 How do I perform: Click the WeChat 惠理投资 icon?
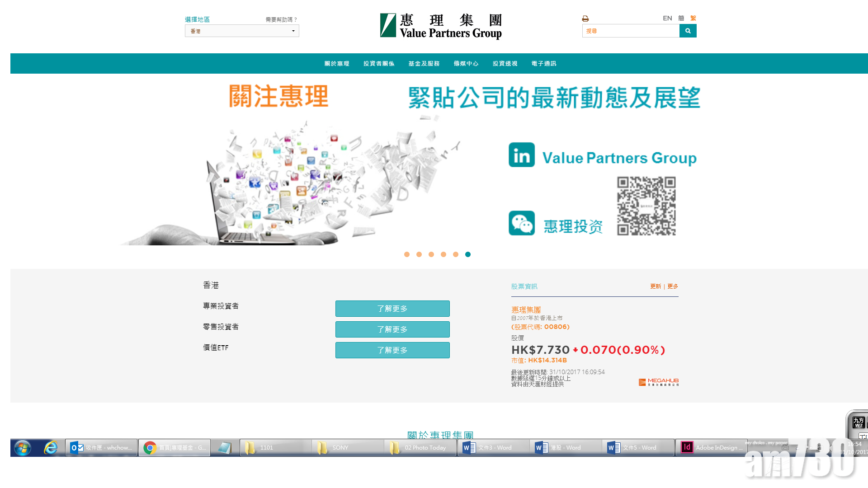(x=521, y=223)
